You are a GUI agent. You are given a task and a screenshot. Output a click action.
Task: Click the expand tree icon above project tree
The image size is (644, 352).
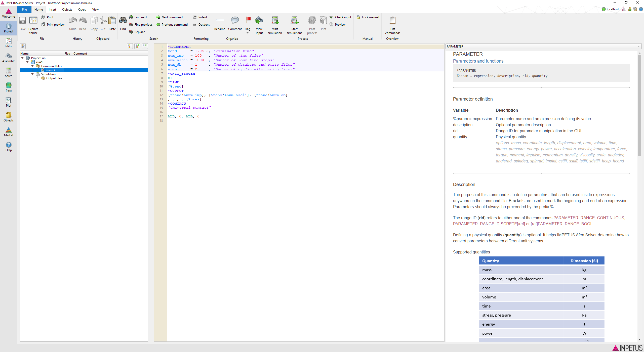coord(137,46)
